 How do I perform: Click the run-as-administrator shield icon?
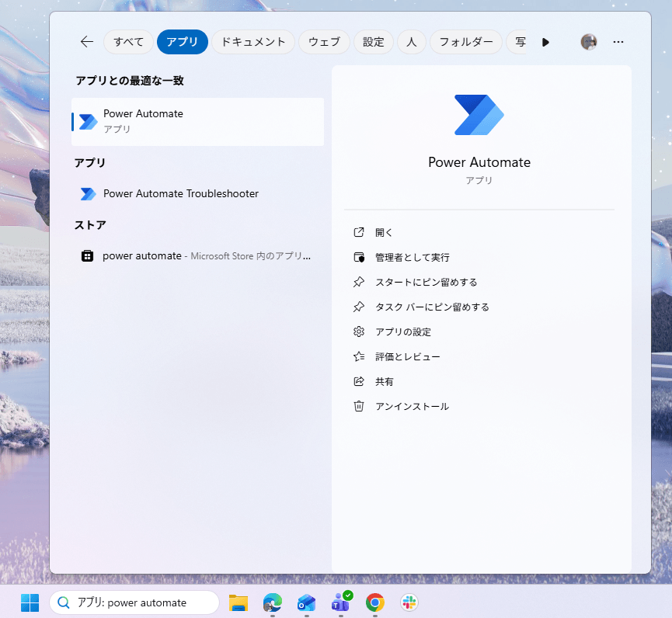click(x=359, y=257)
